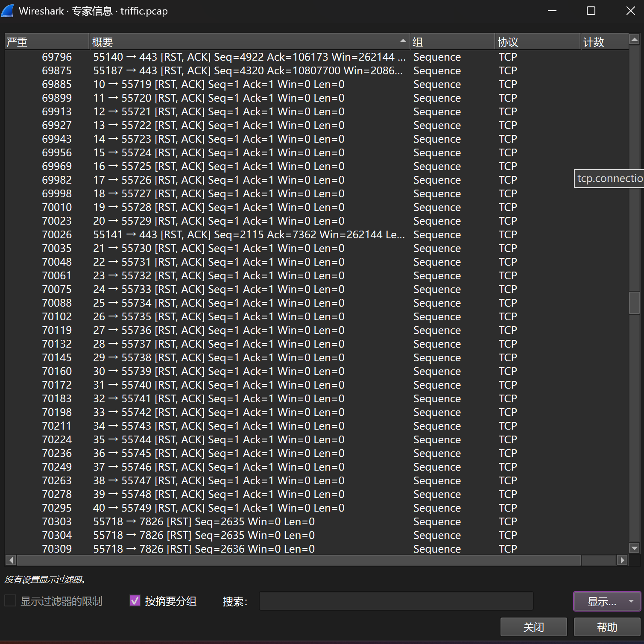Click summary '17 → 55726 [RST, ACK]'
The image size is (644, 644).
(x=219, y=180)
